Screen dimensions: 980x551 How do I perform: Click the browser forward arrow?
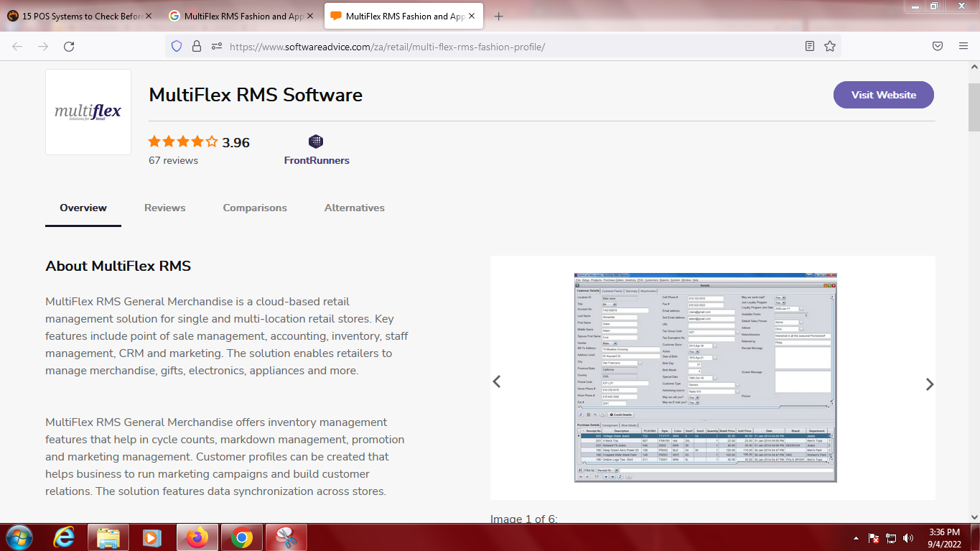43,46
